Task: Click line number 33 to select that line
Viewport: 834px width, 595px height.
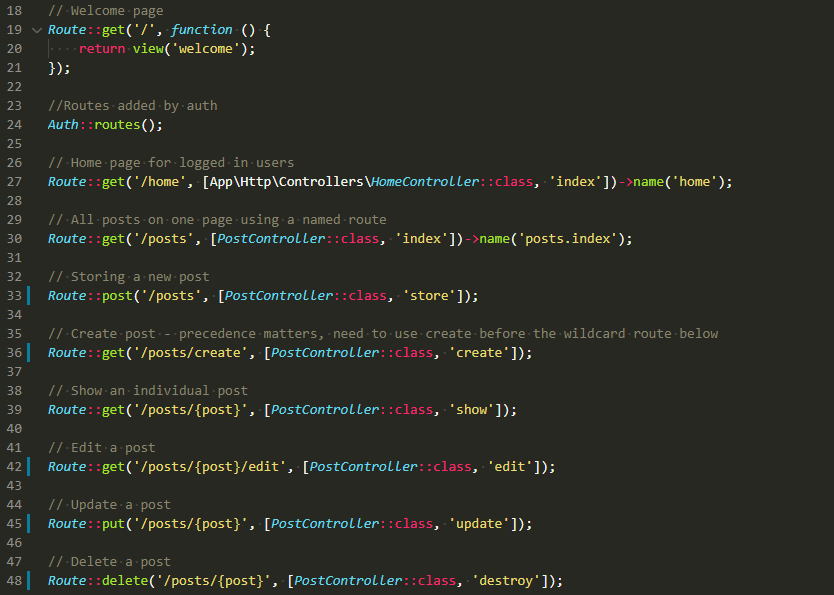Action: (13, 295)
